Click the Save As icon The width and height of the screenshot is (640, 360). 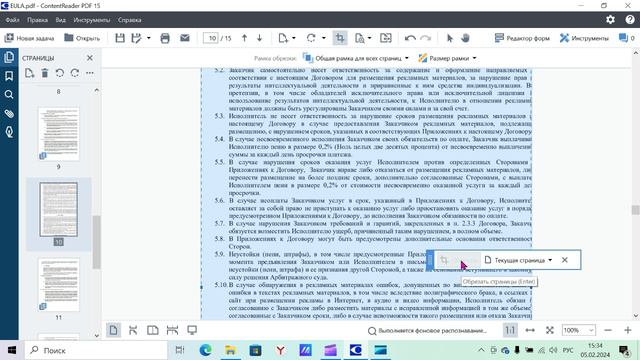[x=136, y=38]
